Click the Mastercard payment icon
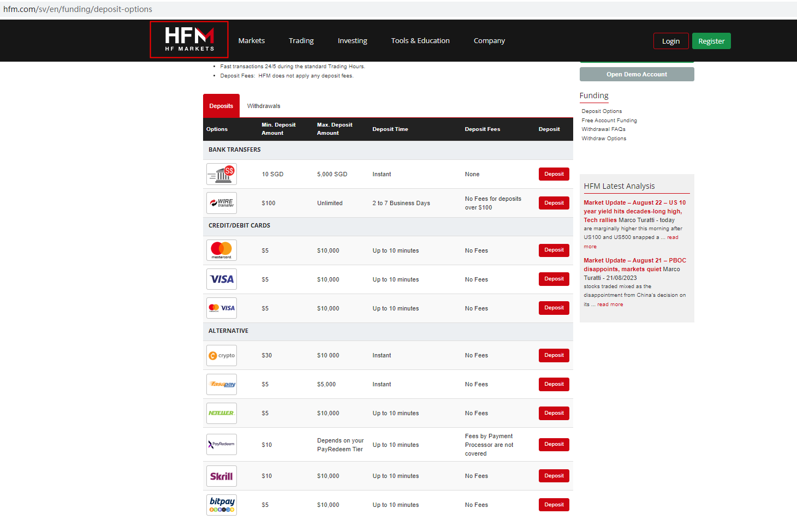This screenshot has height=532, width=797. pyautogui.click(x=222, y=250)
